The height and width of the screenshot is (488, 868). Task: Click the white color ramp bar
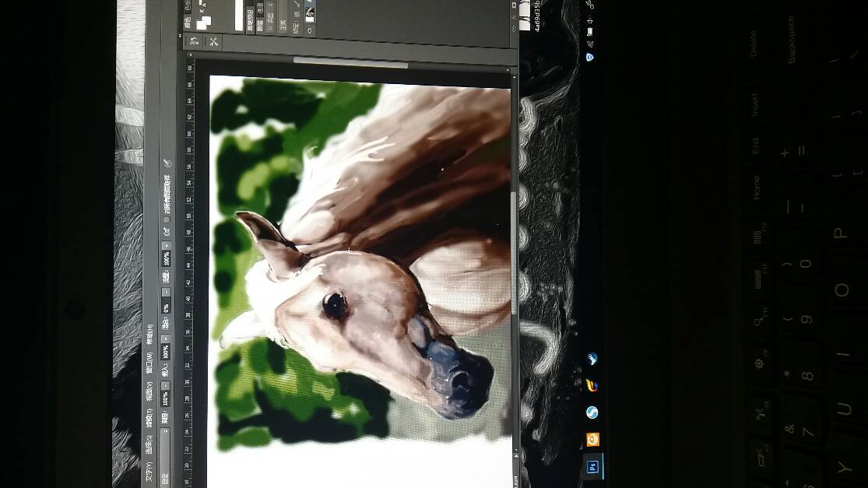pyautogui.click(x=238, y=15)
